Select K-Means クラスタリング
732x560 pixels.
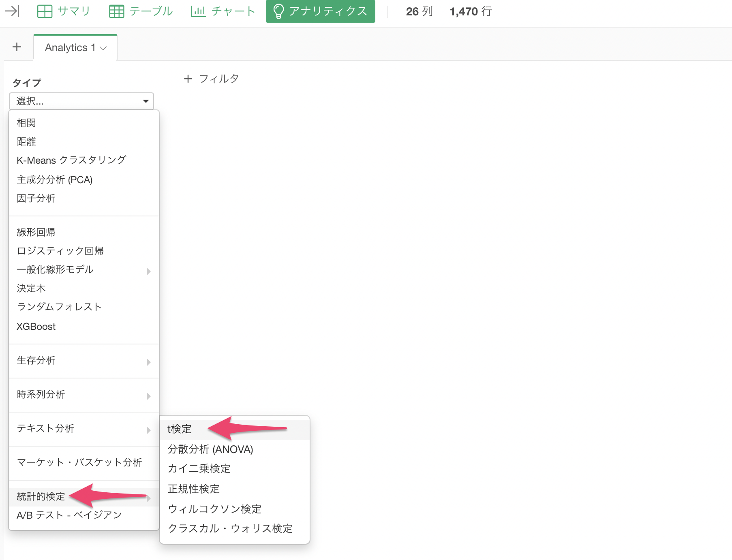coord(84,160)
